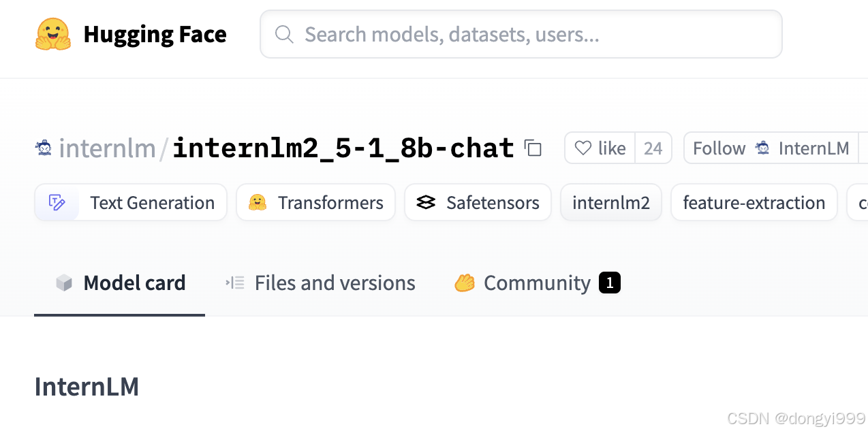Click the Text Generation pencil icon
Image resolution: width=868 pixels, height=433 pixels.
(57, 202)
